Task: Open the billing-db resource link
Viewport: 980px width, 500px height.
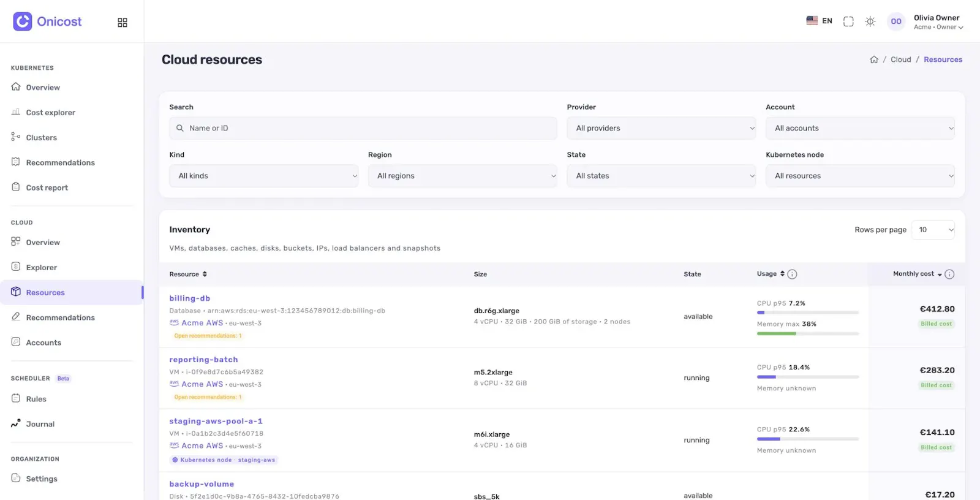Action: (190, 298)
